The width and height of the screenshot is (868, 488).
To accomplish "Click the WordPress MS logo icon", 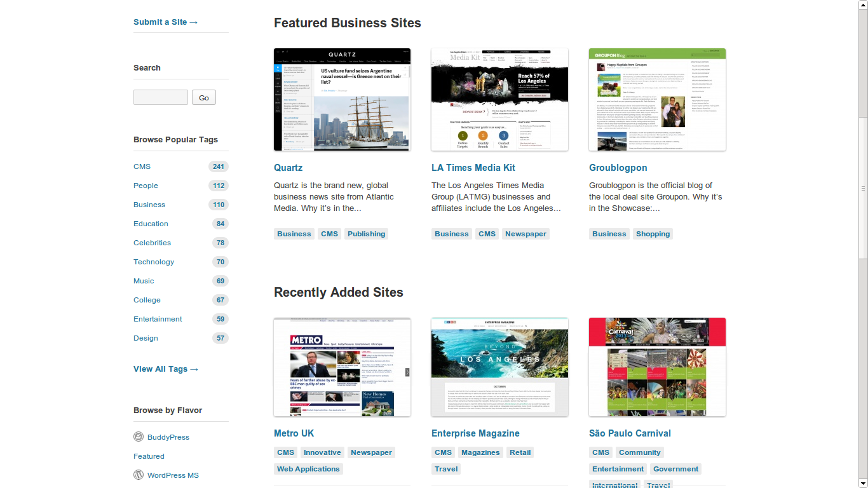I will [139, 475].
